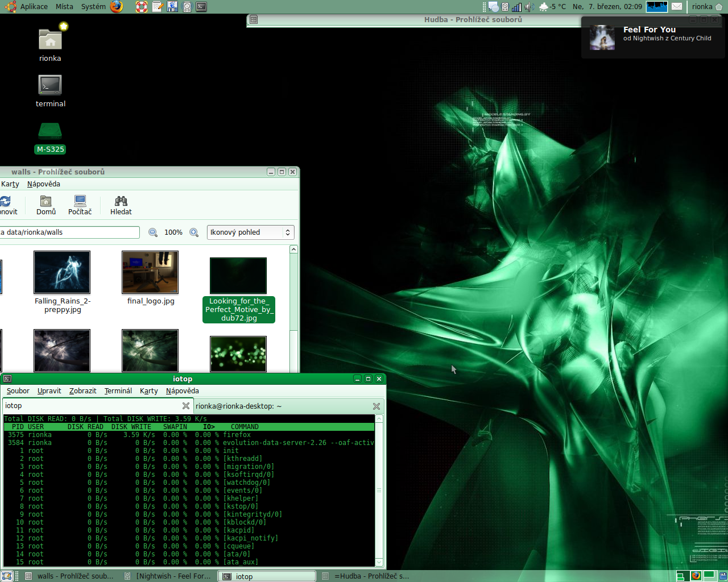The width and height of the screenshot is (728, 582).
Task: Click the chat status tray icon
Action: point(494,7)
